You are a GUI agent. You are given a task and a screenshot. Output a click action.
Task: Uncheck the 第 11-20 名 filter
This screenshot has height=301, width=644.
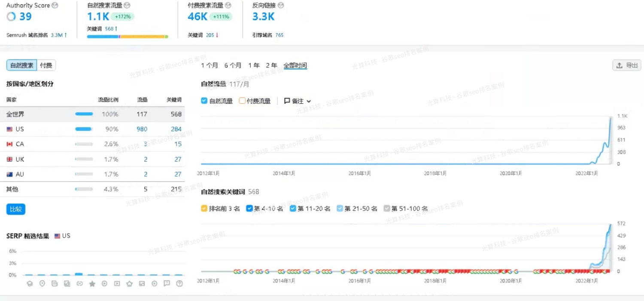click(292, 208)
